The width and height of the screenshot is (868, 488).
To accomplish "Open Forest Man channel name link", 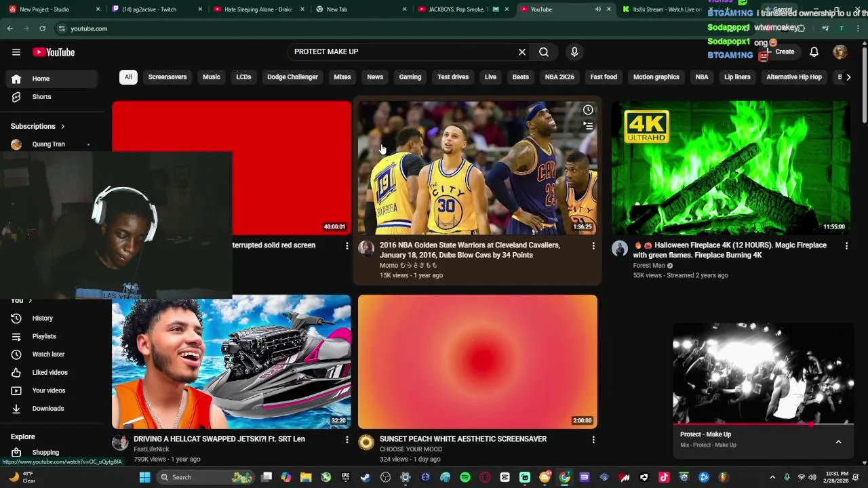I will [649, 266].
